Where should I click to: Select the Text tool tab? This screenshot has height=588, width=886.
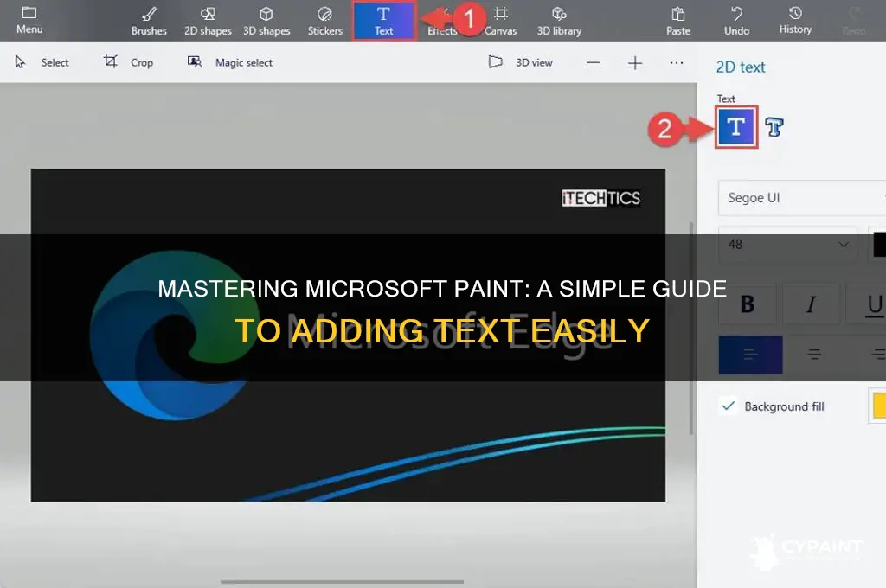point(384,21)
